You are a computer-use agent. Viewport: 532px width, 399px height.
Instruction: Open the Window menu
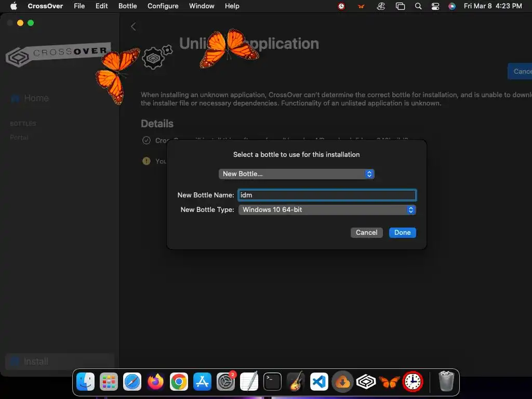(202, 6)
